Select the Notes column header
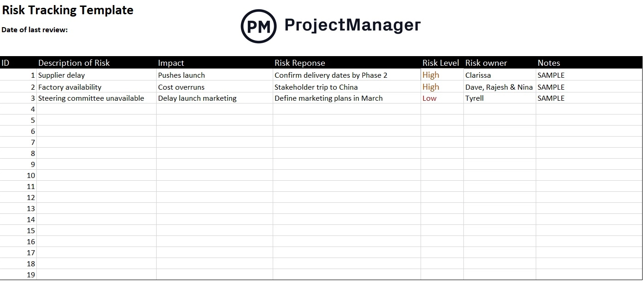The width and height of the screenshot is (644, 281). coord(549,63)
